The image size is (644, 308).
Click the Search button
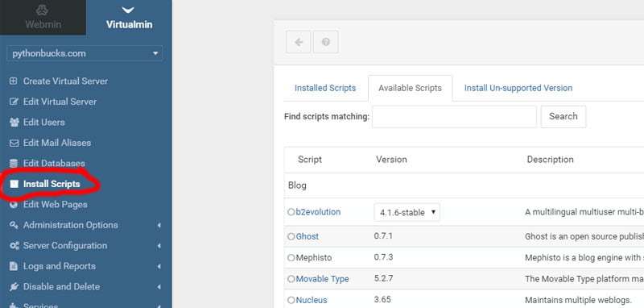(563, 116)
